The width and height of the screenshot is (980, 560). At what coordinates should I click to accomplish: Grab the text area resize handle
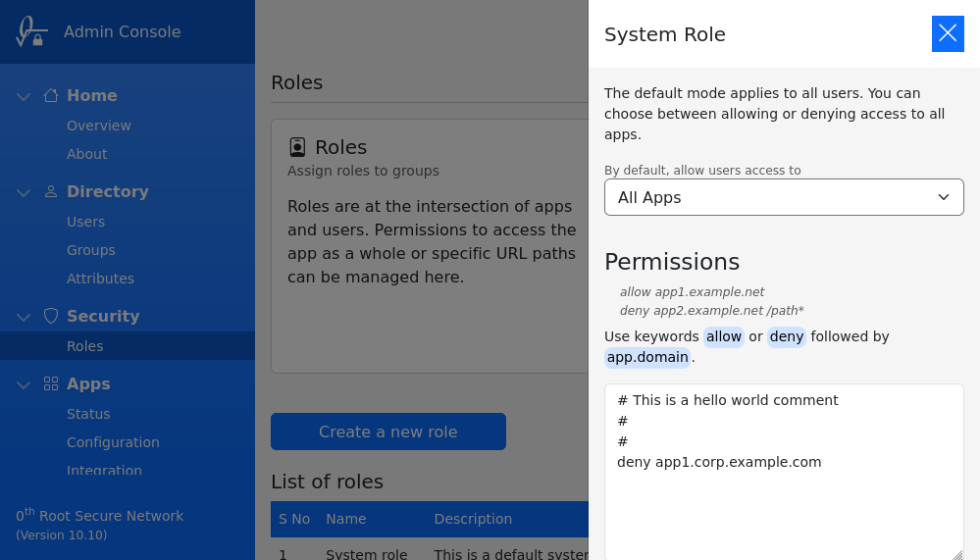[x=957, y=554]
